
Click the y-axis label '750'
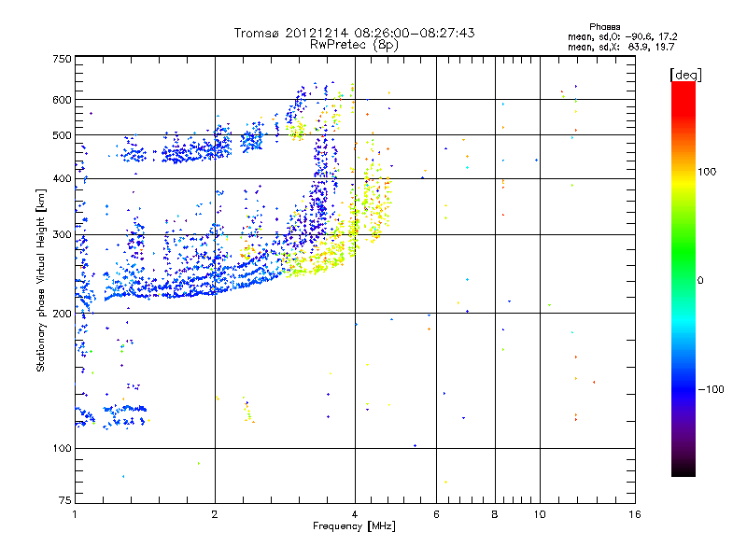tap(62, 59)
